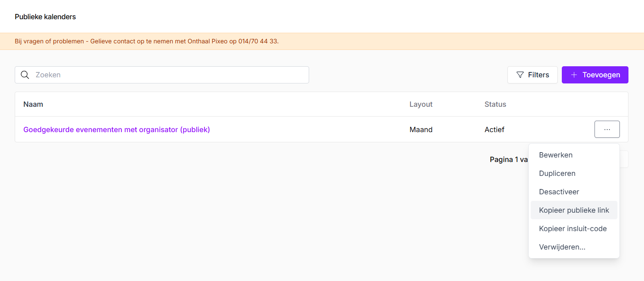Click the Status column header
The height and width of the screenshot is (281, 644).
tap(495, 104)
